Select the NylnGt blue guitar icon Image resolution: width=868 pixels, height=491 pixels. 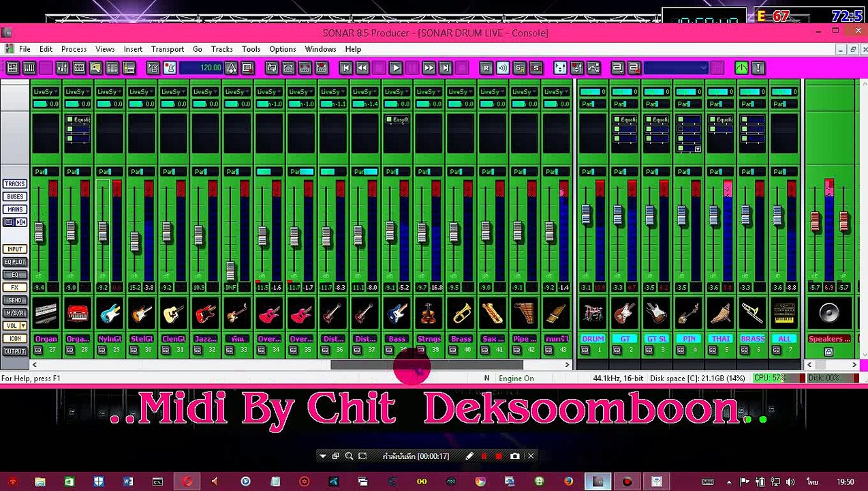pyautogui.click(x=110, y=314)
